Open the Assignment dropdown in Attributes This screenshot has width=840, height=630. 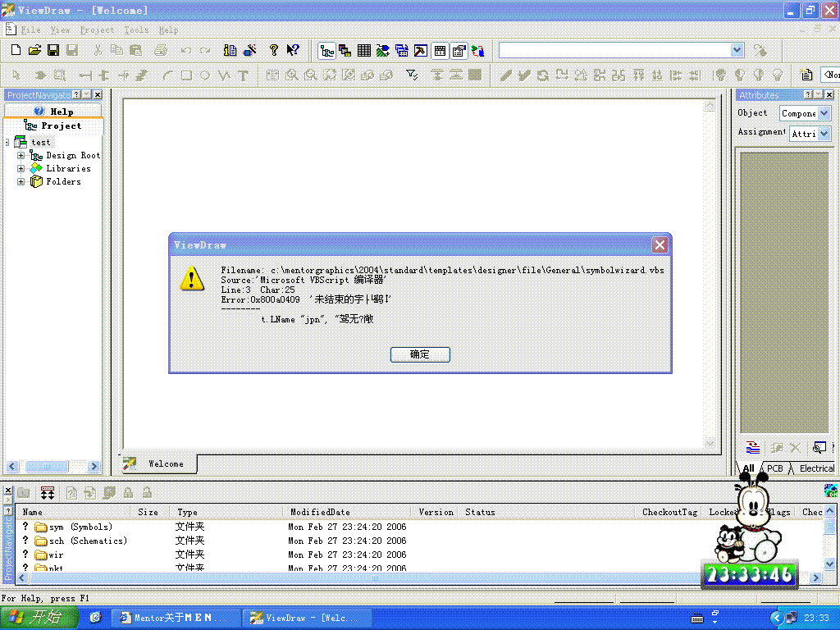pos(824,134)
